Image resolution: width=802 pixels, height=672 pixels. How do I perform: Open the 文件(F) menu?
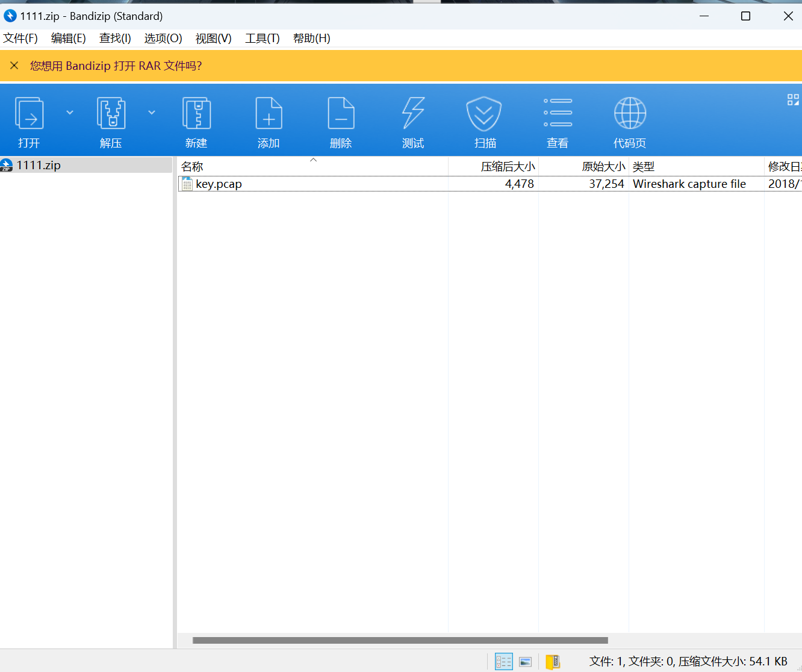click(x=20, y=39)
